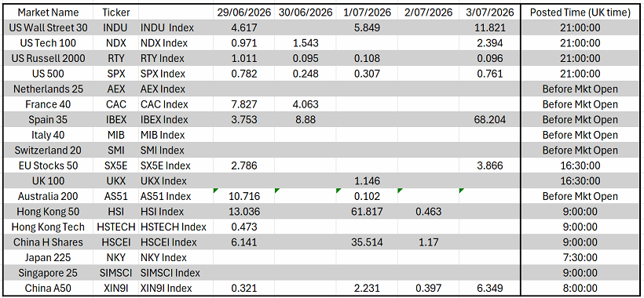
Task: Select value 1.011 in RTY row
Action: coord(244,58)
